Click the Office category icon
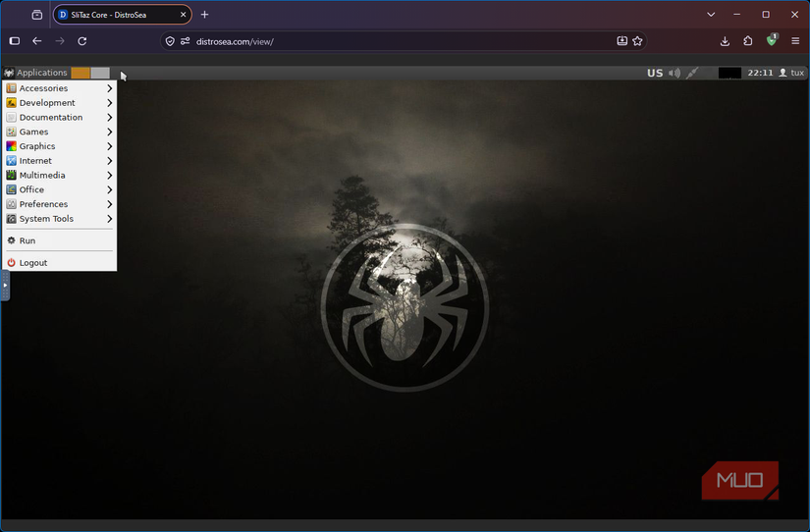This screenshot has width=810, height=532. pyautogui.click(x=12, y=189)
